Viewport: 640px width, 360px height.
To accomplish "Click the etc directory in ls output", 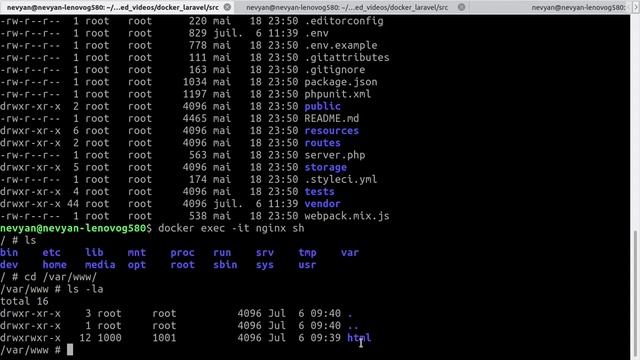I will tap(51, 252).
